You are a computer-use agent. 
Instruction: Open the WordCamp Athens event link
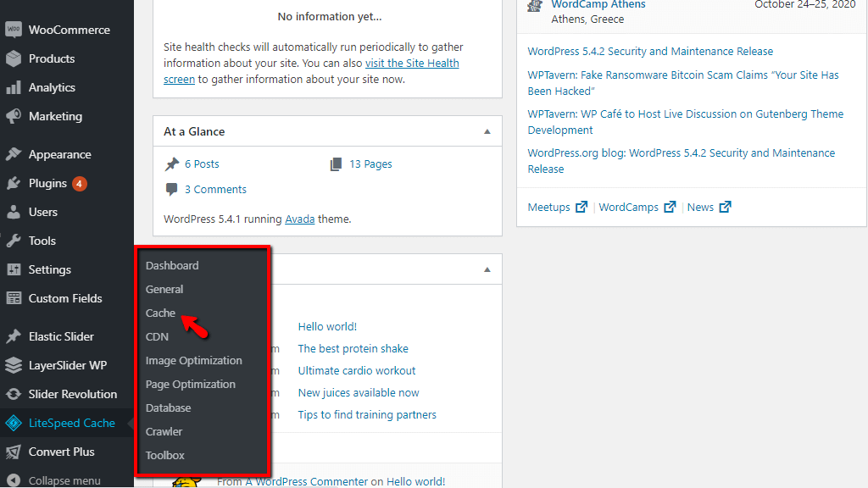598,5
